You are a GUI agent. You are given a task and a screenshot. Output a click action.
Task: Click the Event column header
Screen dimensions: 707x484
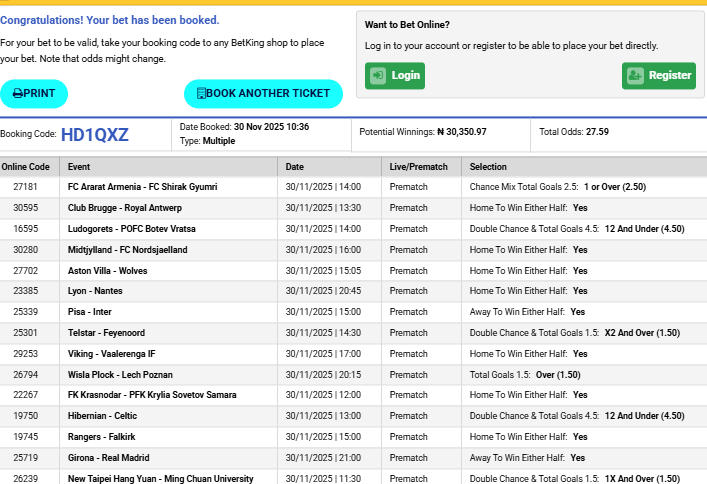[x=79, y=167]
